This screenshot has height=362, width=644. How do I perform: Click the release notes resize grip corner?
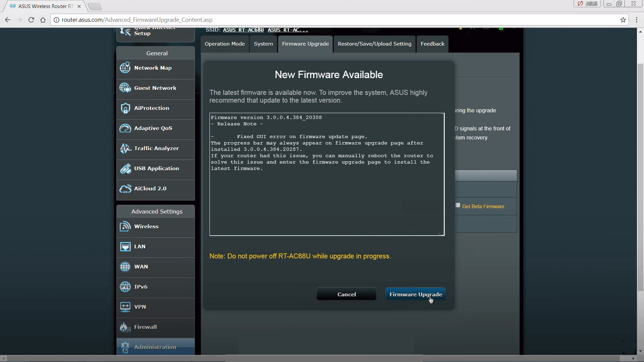[x=440, y=233]
